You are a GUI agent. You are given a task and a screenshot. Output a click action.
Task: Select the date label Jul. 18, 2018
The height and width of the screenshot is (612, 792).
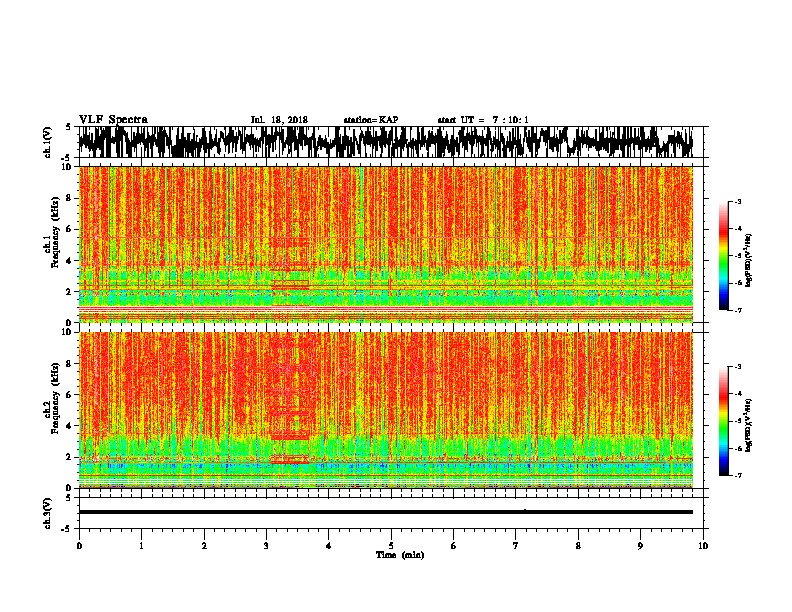(279, 120)
